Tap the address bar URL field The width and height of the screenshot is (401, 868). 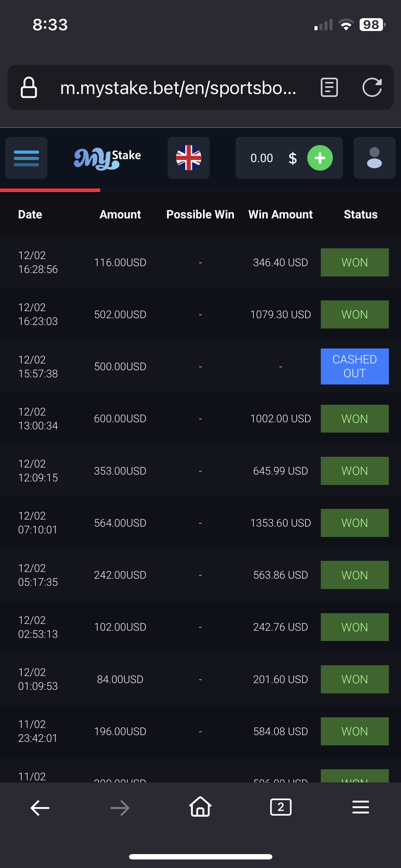click(x=178, y=88)
